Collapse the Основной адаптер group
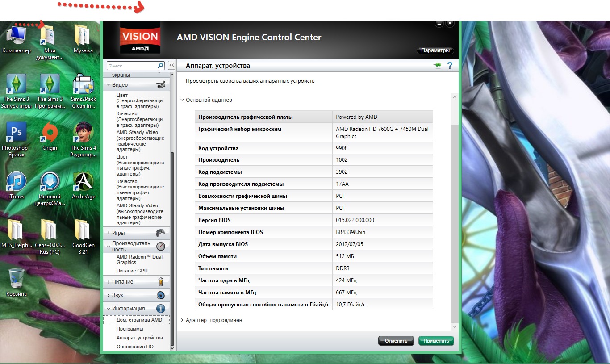 coord(182,100)
